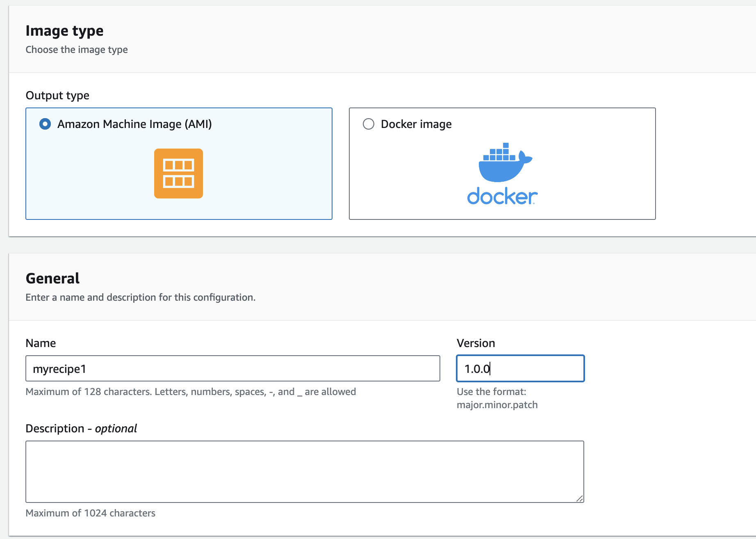Grab the Description textarea resize handle

pyautogui.click(x=579, y=498)
